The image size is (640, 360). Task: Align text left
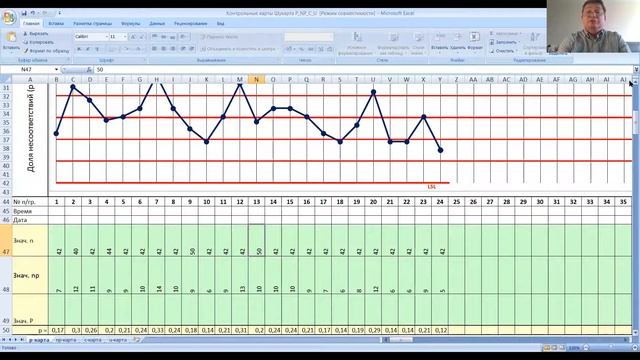(x=155, y=49)
